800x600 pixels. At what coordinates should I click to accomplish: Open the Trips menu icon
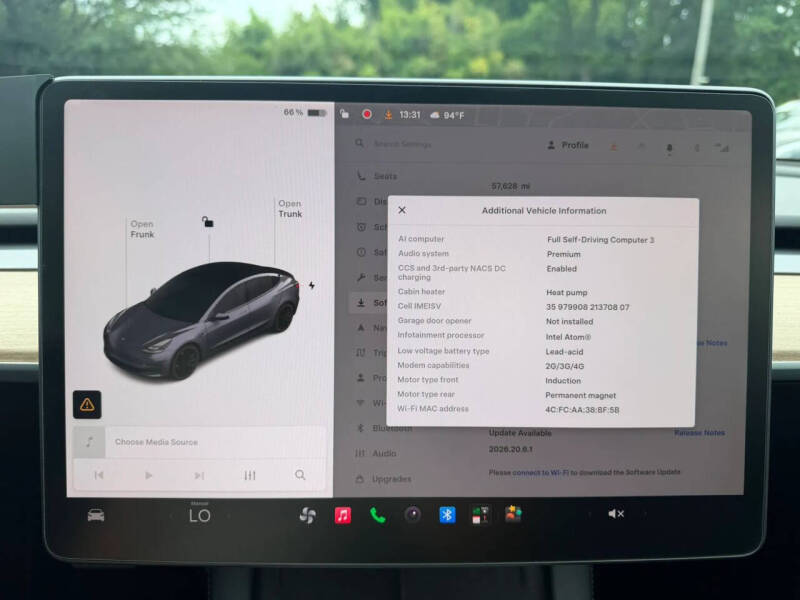[361, 353]
